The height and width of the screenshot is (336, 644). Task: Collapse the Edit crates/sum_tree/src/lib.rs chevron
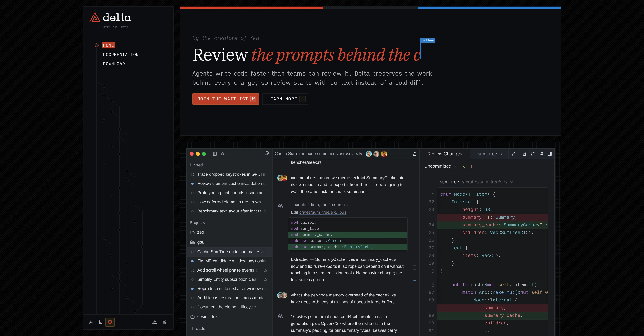coord(349,212)
